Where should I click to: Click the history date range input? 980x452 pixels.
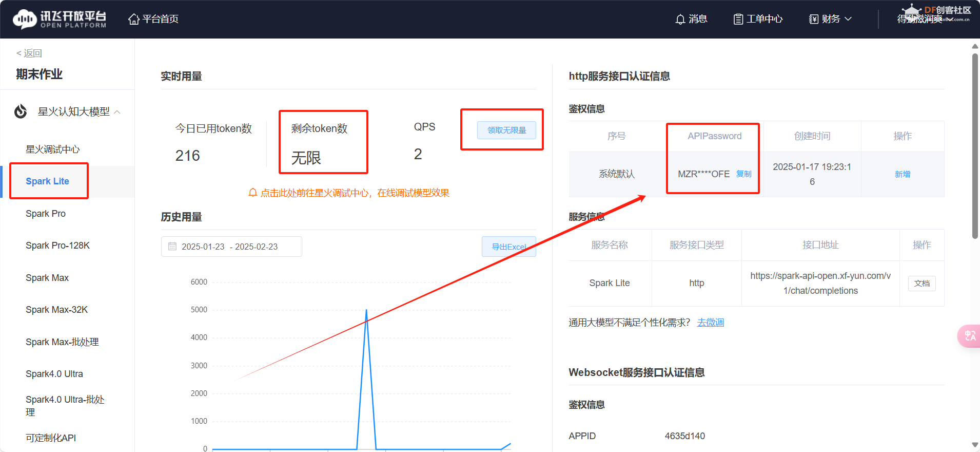tap(231, 247)
